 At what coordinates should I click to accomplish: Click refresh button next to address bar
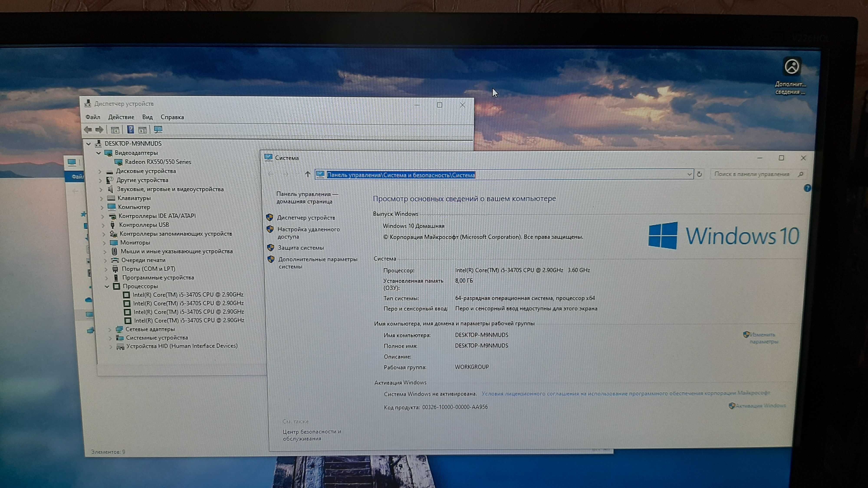(x=700, y=174)
